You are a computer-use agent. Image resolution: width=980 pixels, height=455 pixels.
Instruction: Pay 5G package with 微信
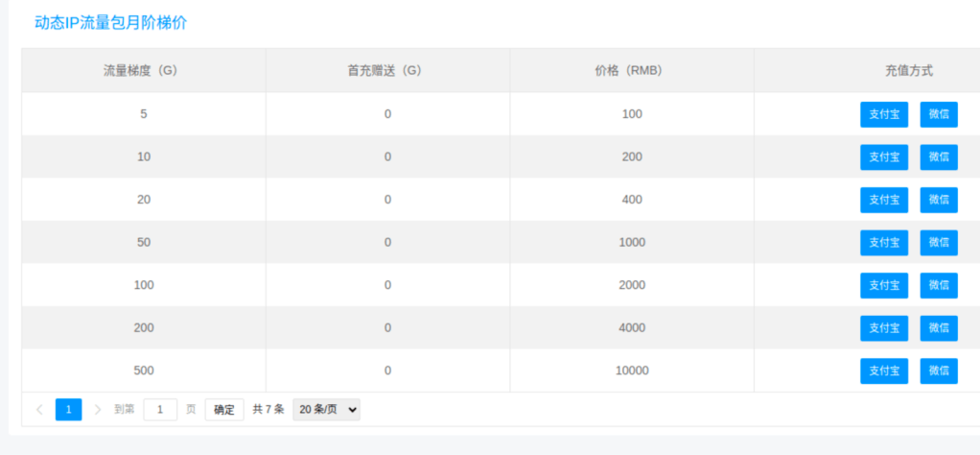click(939, 114)
